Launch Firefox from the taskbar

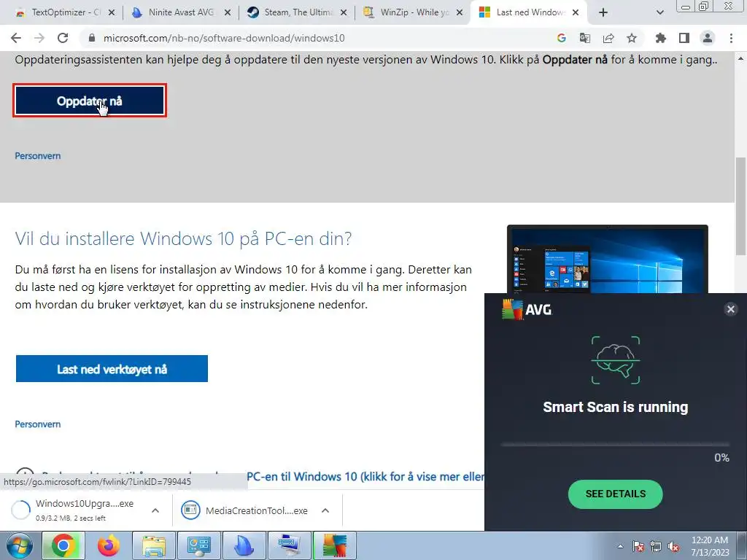click(x=109, y=545)
